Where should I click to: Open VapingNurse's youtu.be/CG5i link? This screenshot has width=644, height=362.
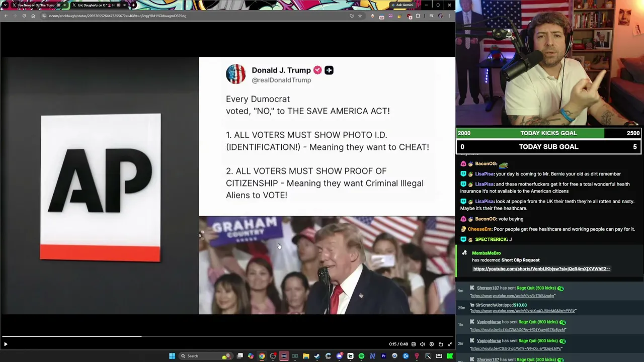tap(516, 349)
